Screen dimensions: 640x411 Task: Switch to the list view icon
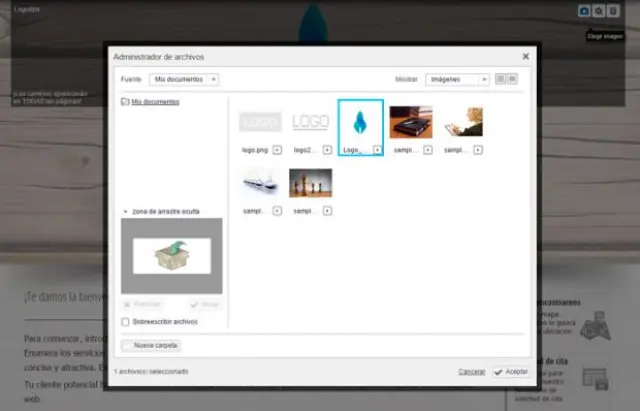pos(513,78)
